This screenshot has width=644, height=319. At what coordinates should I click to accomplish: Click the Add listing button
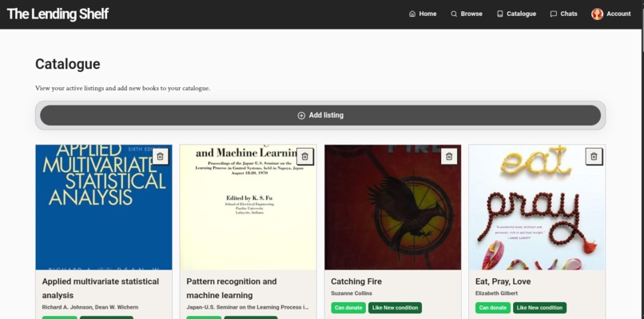pyautogui.click(x=320, y=115)
